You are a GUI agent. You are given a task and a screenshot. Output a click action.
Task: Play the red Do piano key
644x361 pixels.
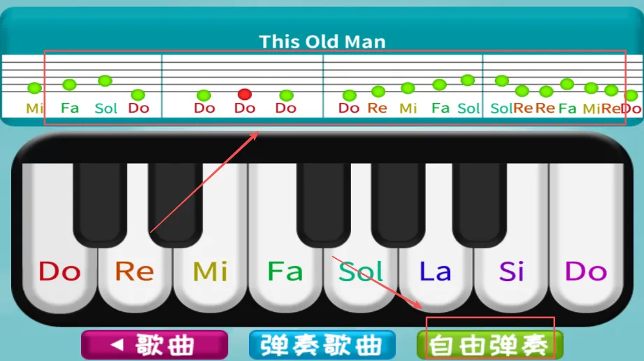pyautogui.click(x=59, y=271)
